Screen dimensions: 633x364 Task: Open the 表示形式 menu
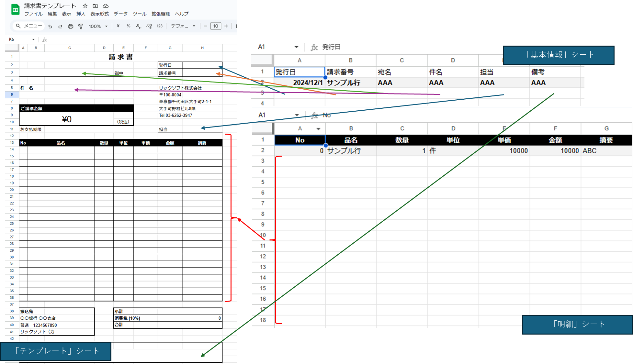(x=99, y=14)
